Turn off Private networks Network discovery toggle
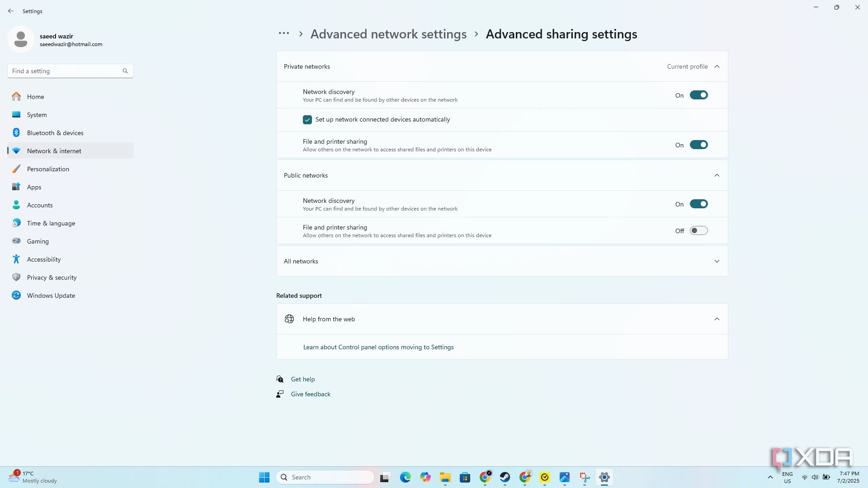Image resolution: width=868 pixels, height=488 pixels. [x=698, y=95]
